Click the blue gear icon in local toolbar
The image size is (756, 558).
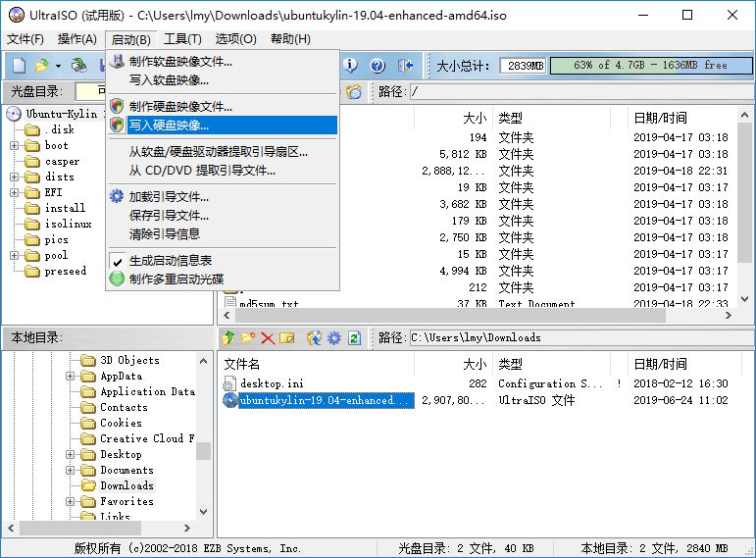point(333,337)
